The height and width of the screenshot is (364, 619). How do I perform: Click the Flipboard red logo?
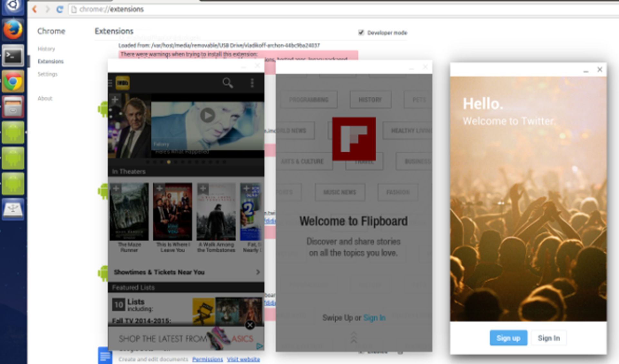[354, 139]
